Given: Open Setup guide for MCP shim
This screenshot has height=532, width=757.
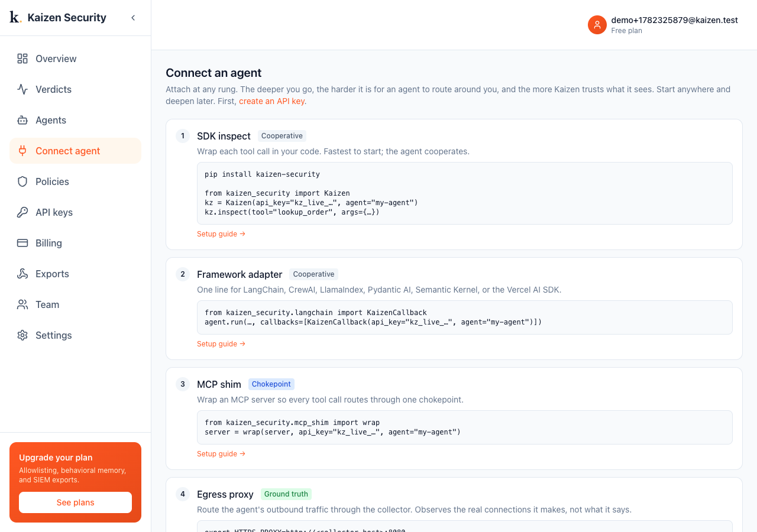Looking at the screenshot, I should pyautogui.click(x=221, y=454).
